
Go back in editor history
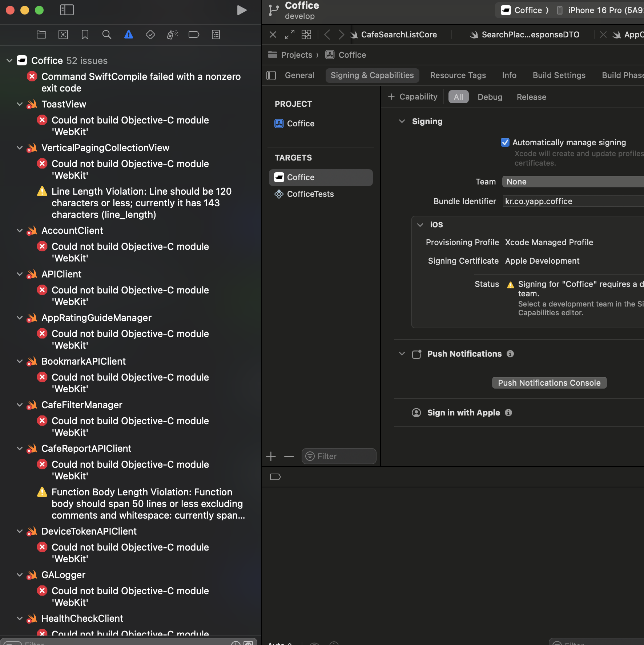[327, 35]
